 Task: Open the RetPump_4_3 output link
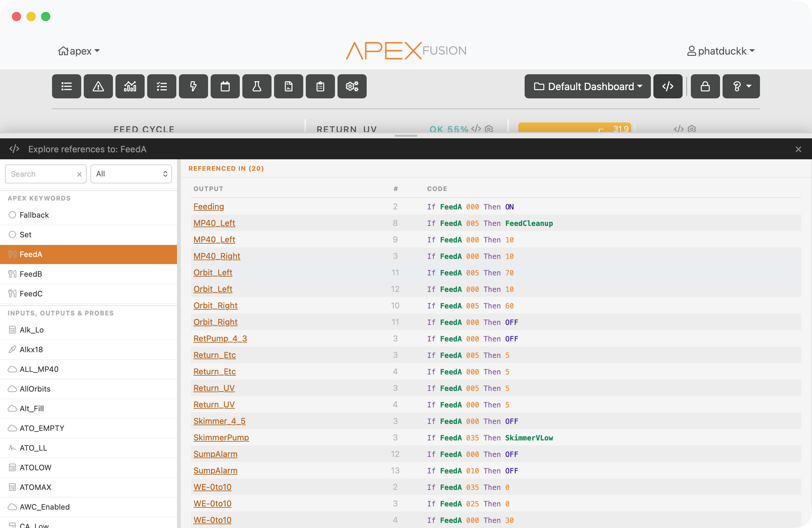tap(220, 339)
